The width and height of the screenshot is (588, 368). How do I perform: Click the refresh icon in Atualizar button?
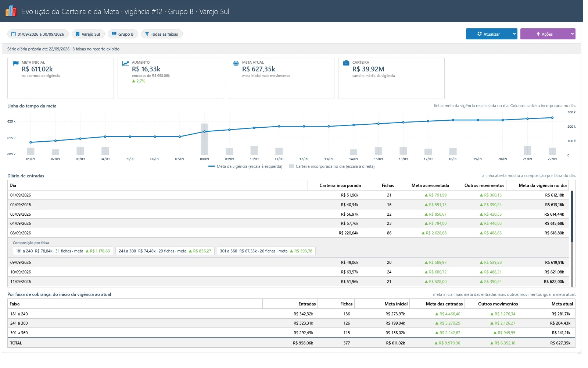coord(480,34)
